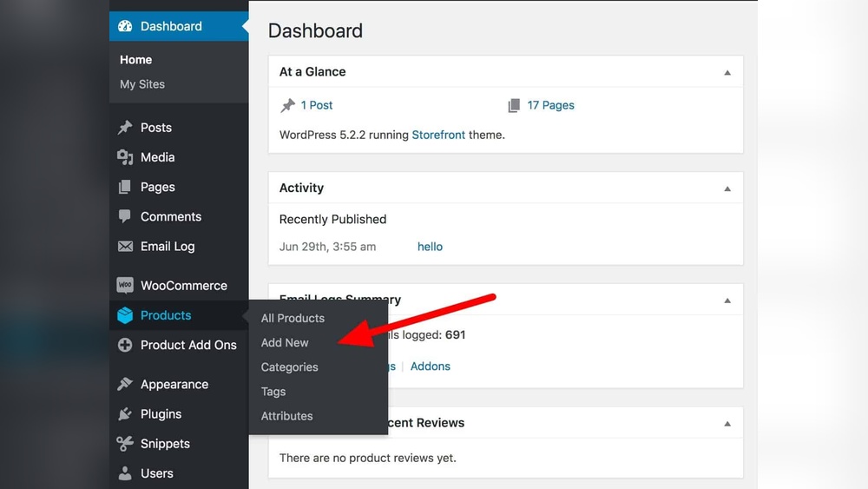Open My Sites under Dashboard
Viewport: 868px width, 489px height.
point(142,84)
